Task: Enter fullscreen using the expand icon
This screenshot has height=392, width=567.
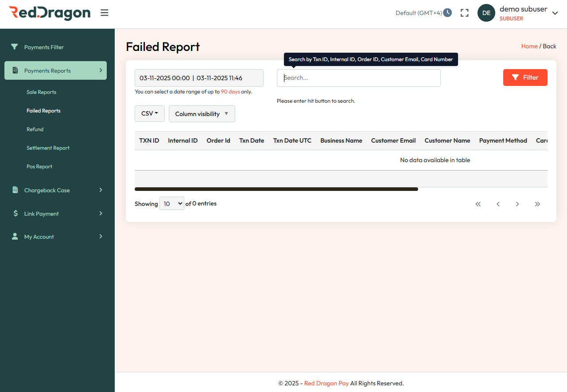Action: point(464,13)
